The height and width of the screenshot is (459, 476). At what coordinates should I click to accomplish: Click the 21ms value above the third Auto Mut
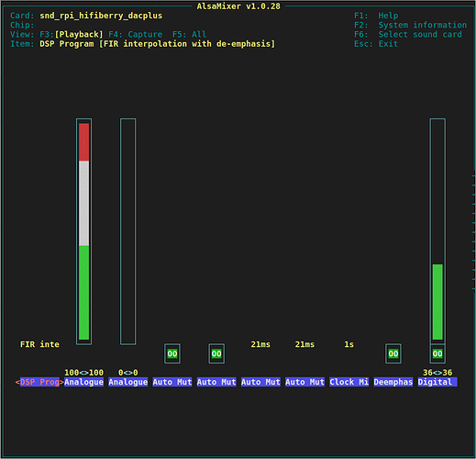point(260,344)
